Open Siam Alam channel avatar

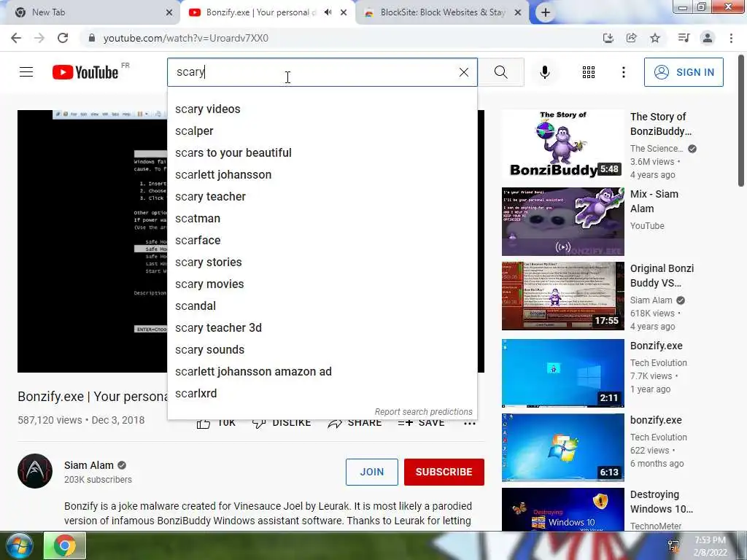35,472
